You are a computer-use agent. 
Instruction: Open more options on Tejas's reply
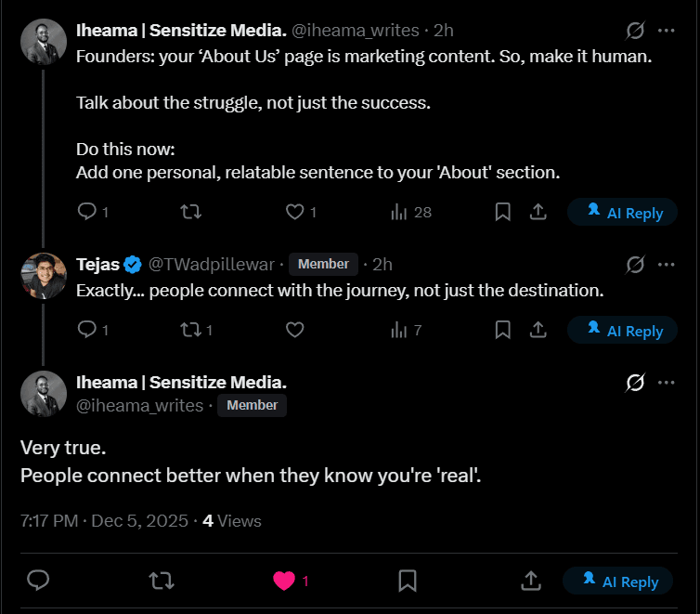pyautogui.click(x=666, y=265)
